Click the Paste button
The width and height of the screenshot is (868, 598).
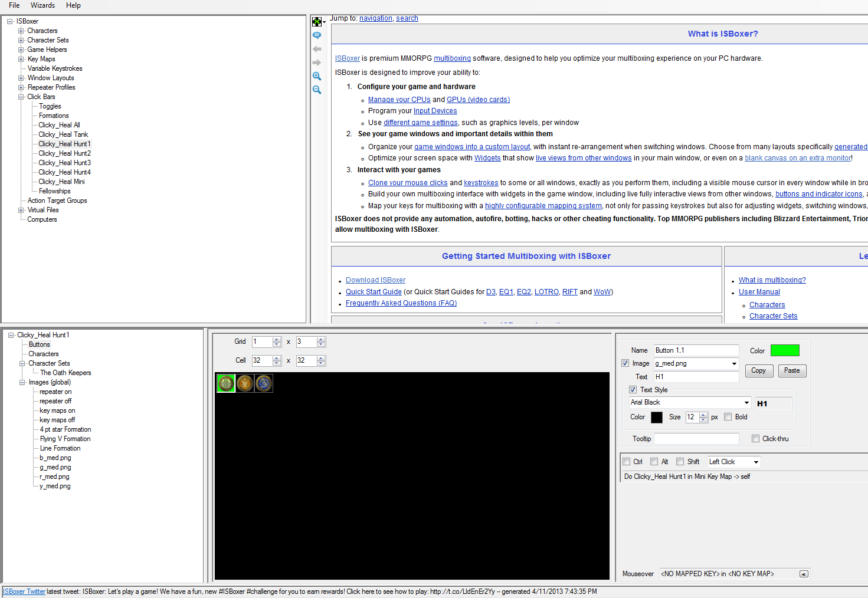tap(792, 370)
